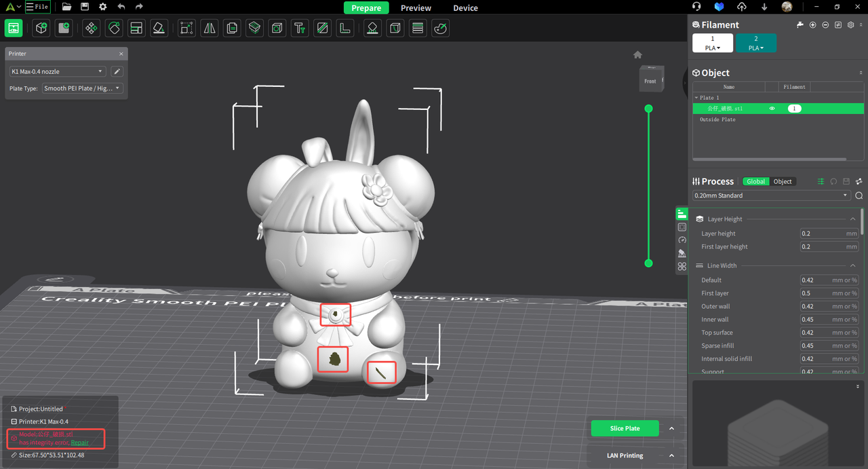This screenshot has height=469, width=868.
Task: Switch to the Prepare tab
Action: (366, 7)
